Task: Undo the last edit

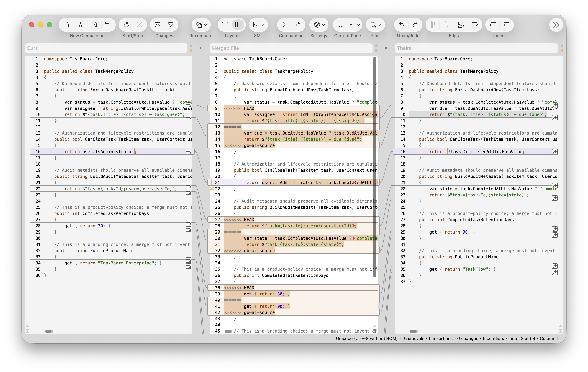Action: 401,25
